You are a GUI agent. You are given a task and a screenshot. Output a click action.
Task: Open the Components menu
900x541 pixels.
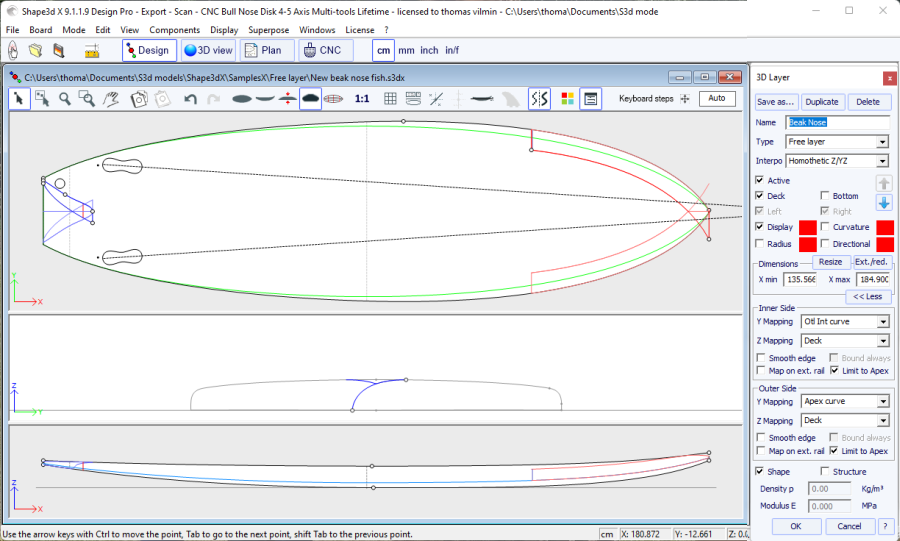click(175, 30)
